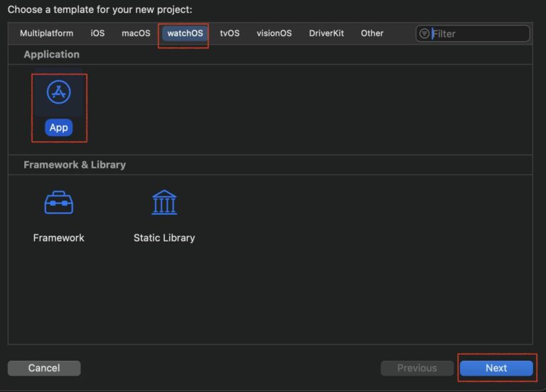
Task: Switch to the Multiplatform tab
Action: [x=46, y=33]
